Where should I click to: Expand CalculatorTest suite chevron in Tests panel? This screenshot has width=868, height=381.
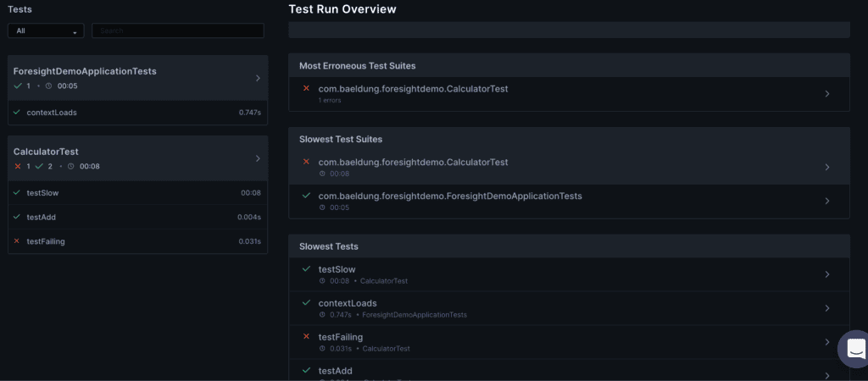click(258, 158)
